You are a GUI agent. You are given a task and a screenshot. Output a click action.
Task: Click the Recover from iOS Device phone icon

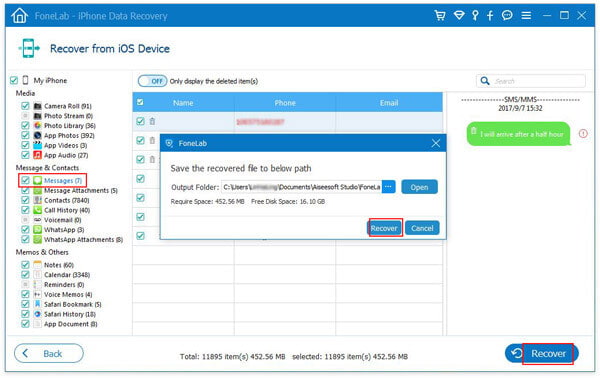tap(29, 49)
